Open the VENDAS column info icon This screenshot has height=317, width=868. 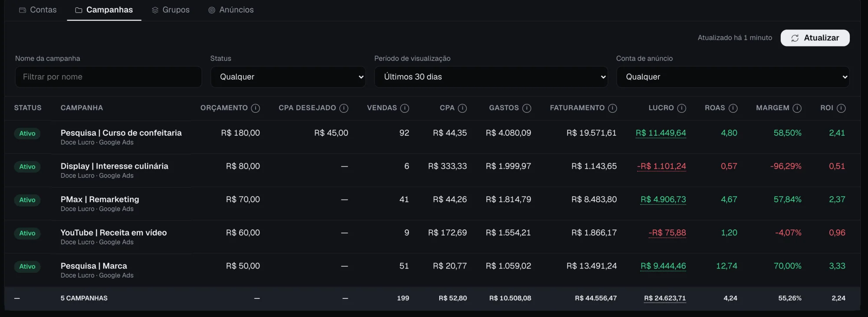(x=404, y=108)
